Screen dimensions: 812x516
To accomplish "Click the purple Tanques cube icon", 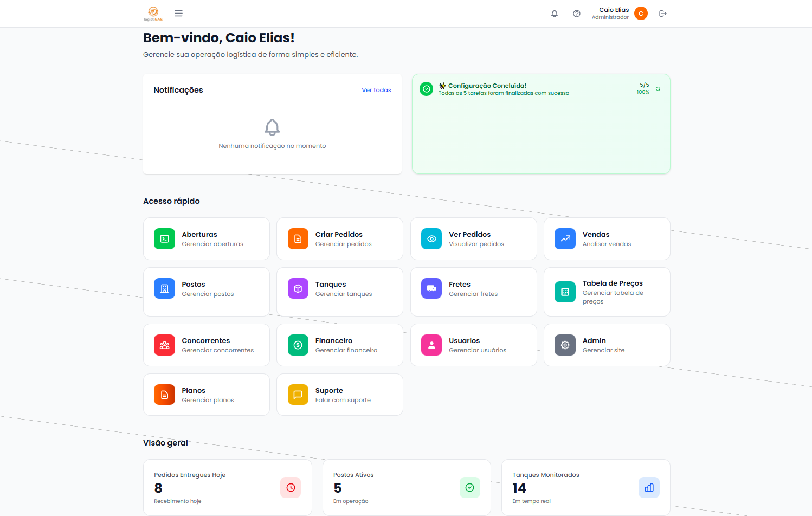I will tap(298, 289).
